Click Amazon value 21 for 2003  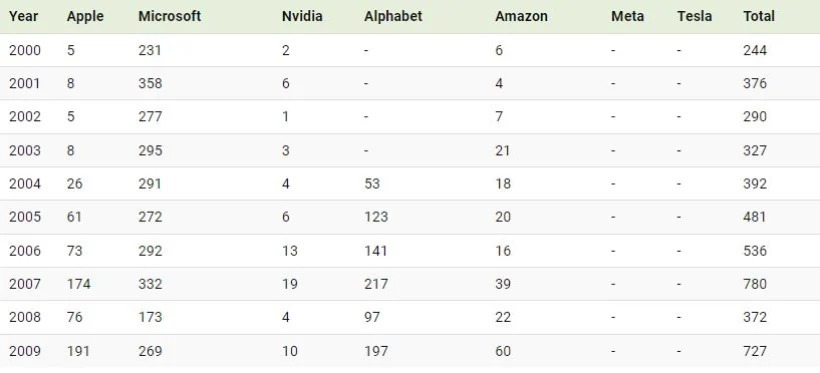coord(503,151)
